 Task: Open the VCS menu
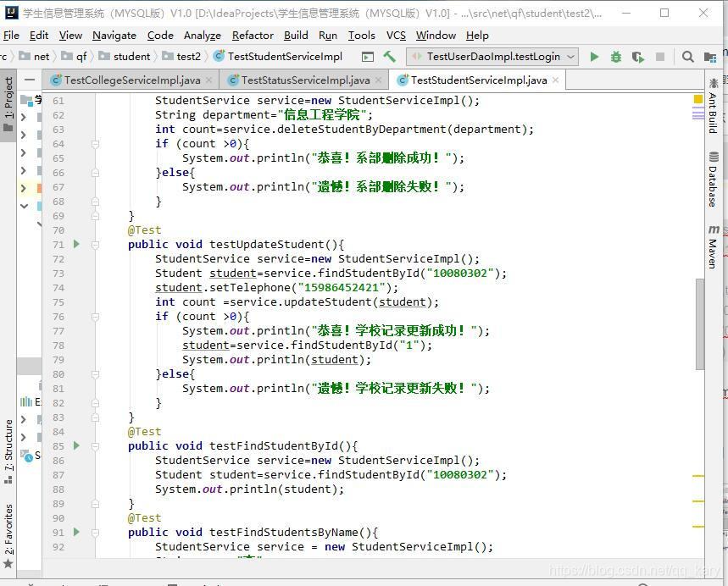point(396,36)
